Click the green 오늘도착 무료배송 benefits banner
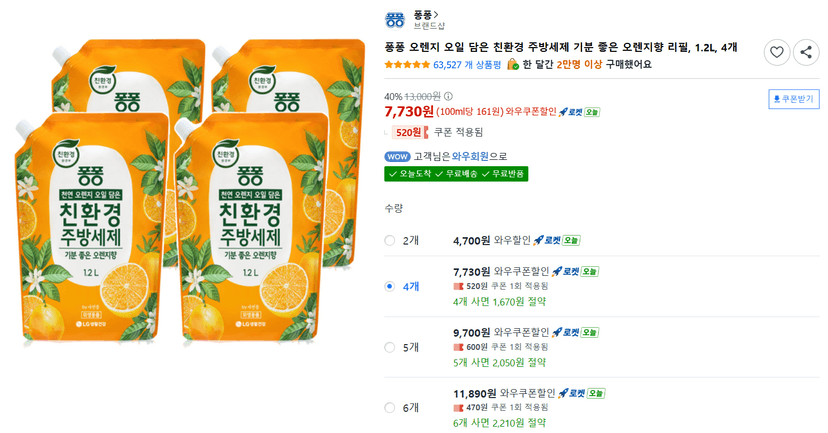 point(456,174)
